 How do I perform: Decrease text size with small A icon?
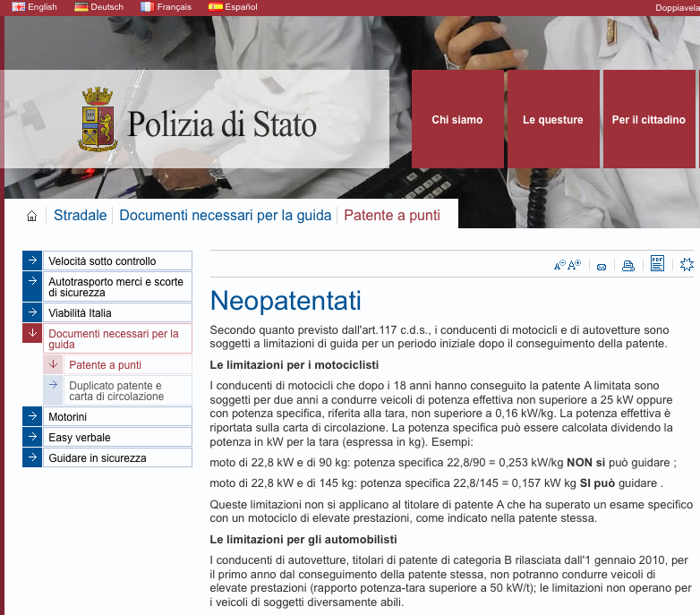[x=559, y=265]
